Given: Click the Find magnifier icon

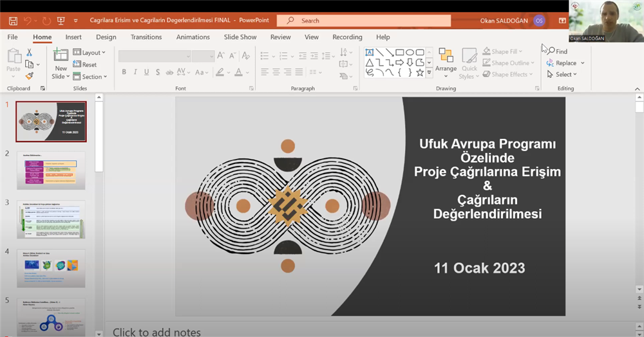Looking at the screenshot, I should [x=551, y=51].
